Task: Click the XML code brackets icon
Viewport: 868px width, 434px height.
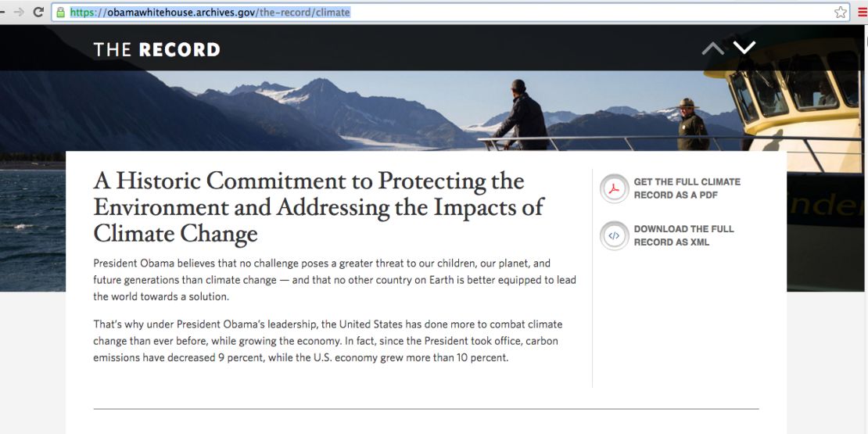Action: (614, 236)
